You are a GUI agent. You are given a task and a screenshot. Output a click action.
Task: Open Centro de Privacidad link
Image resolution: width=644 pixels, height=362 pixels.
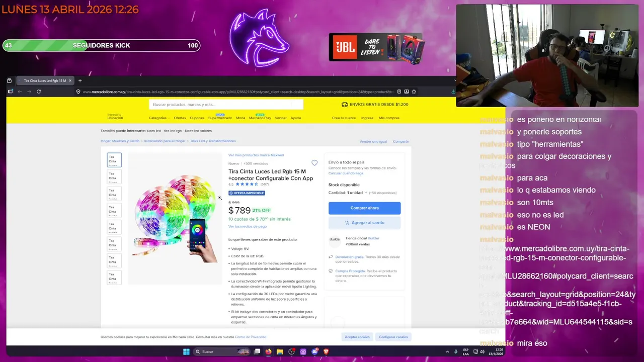click(x=251, y=337)
